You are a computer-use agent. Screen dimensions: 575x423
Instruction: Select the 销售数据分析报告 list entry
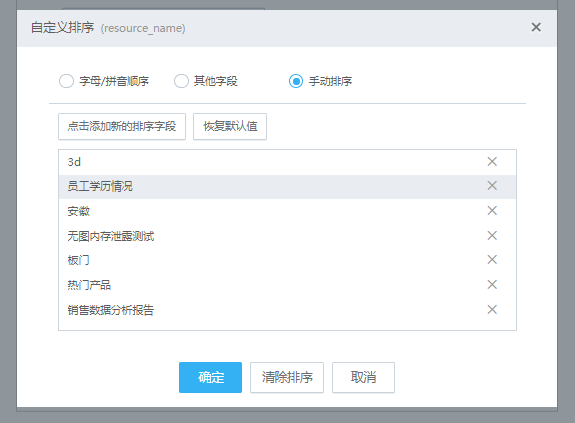pyautogui.click(x=287, y=310)
